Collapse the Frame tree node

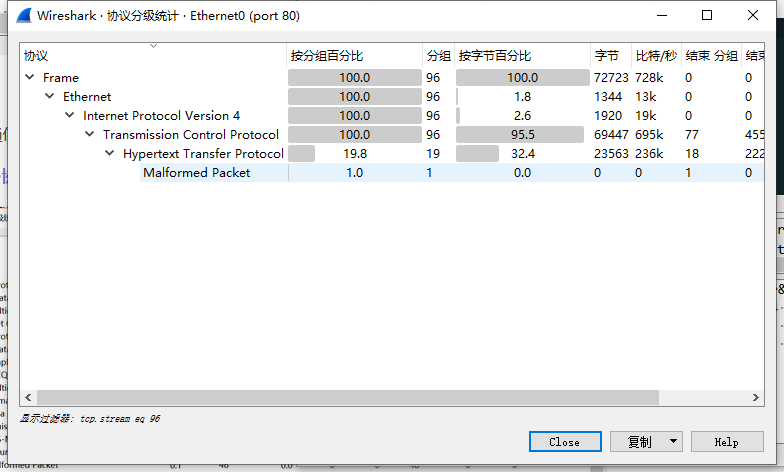click(x=30, y=77)
